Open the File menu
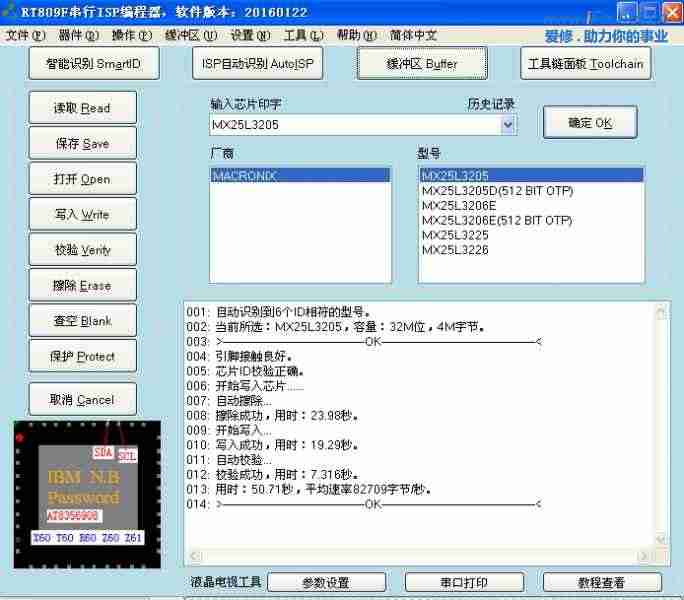 click(25, 35)
